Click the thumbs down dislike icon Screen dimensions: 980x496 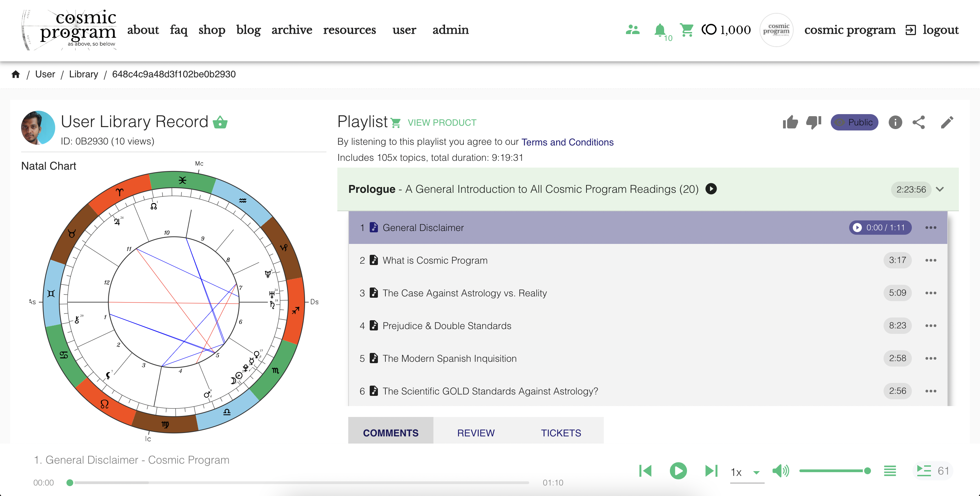coord(813,123)
